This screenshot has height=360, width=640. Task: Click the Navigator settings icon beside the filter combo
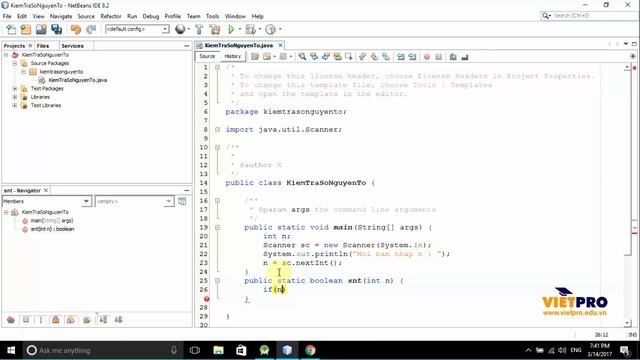182,201
